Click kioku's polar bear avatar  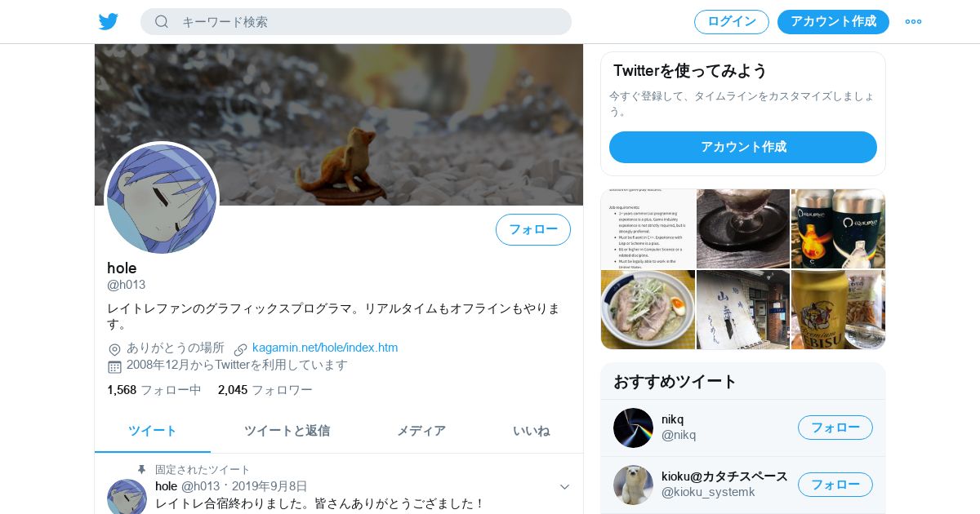click(633, 485)
